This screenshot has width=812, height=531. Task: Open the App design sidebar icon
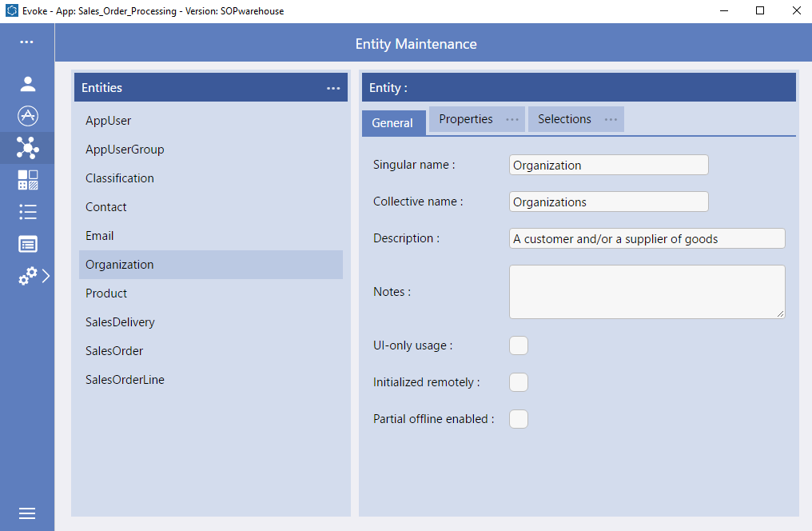27,116
